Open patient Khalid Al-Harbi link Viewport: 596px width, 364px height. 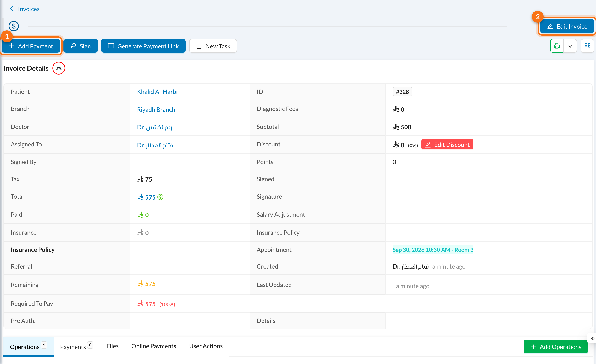coord(157,92)
